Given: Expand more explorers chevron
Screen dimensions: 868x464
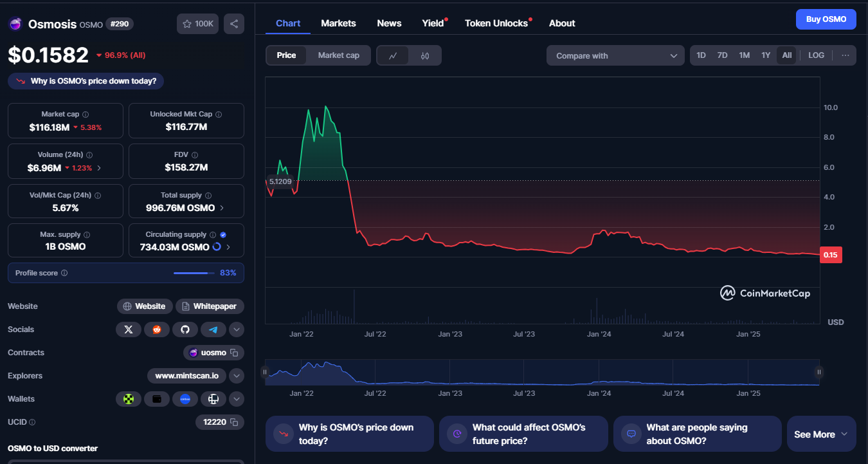Looking at the screenshot, I should click(237, 376).
